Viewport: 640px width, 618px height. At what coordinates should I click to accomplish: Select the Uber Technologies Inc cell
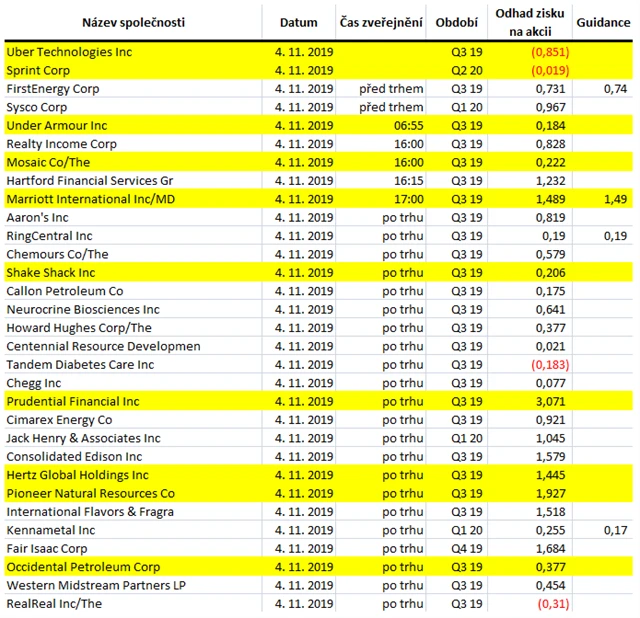pyautogui.click(x=133, y=52)
